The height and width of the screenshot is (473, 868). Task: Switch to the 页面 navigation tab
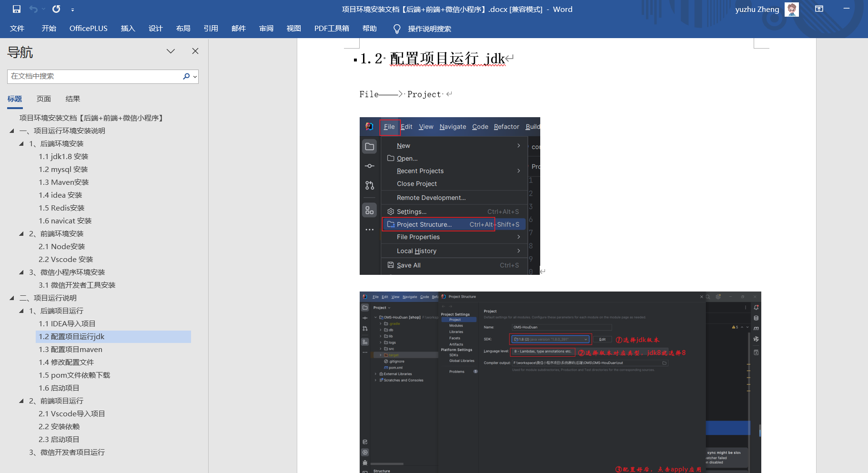click(44, 99)
